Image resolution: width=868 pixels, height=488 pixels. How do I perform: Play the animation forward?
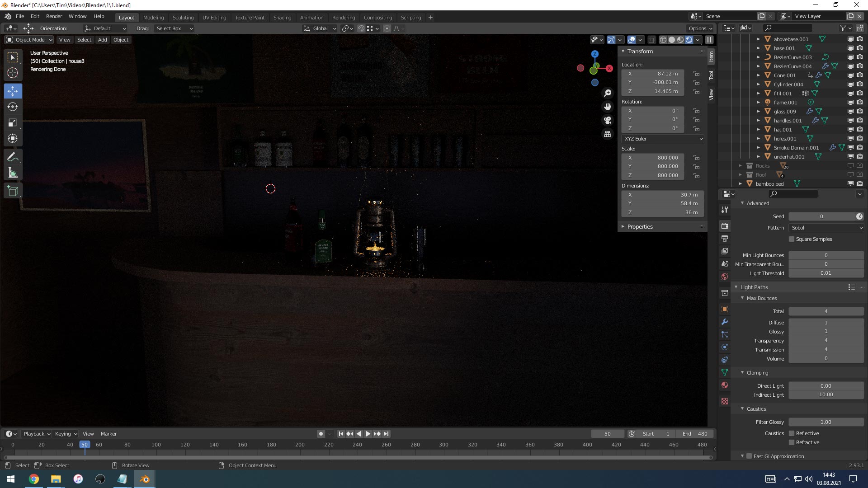[x=368, y=434]
